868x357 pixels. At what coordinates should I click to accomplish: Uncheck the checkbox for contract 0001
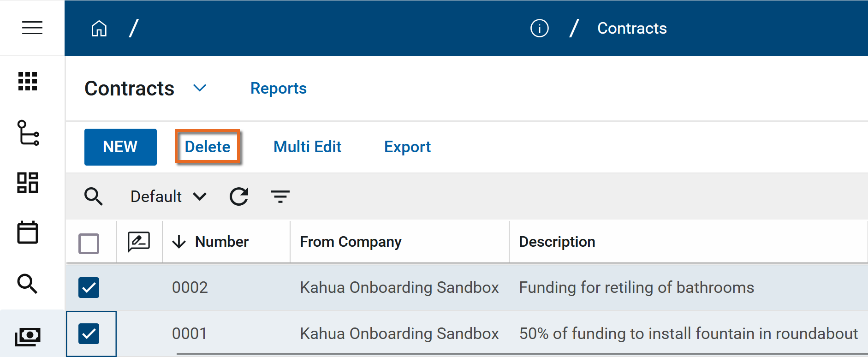(x=89, y=333)
